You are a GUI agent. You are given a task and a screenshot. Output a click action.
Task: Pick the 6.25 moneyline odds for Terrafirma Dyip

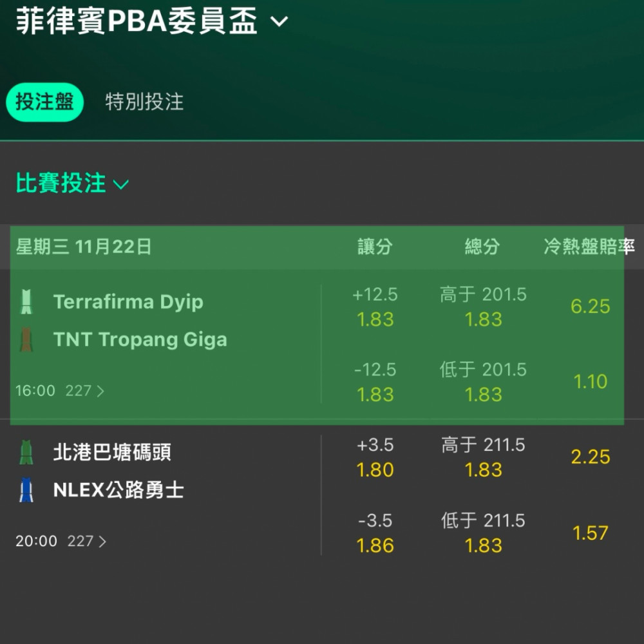click(x=590, y=307)
